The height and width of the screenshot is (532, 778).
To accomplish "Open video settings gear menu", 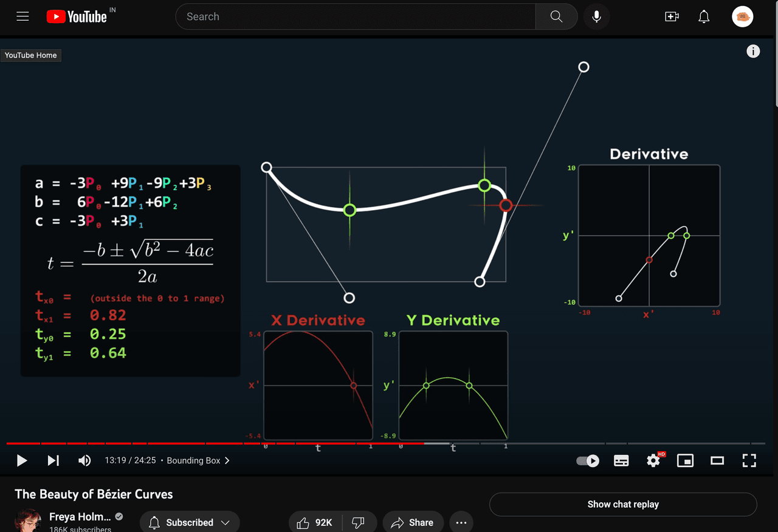I will pos(653,461).
